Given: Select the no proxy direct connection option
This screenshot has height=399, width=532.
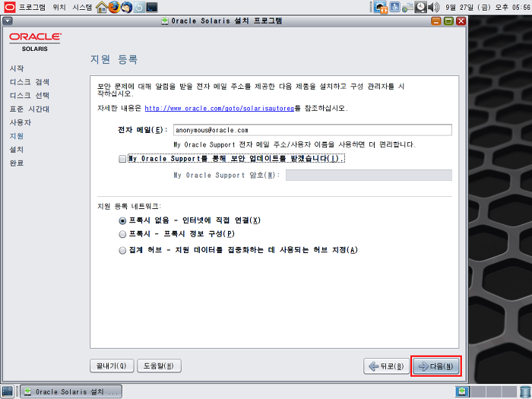Looking at the screenshot, I should click(x=122, y=221).
